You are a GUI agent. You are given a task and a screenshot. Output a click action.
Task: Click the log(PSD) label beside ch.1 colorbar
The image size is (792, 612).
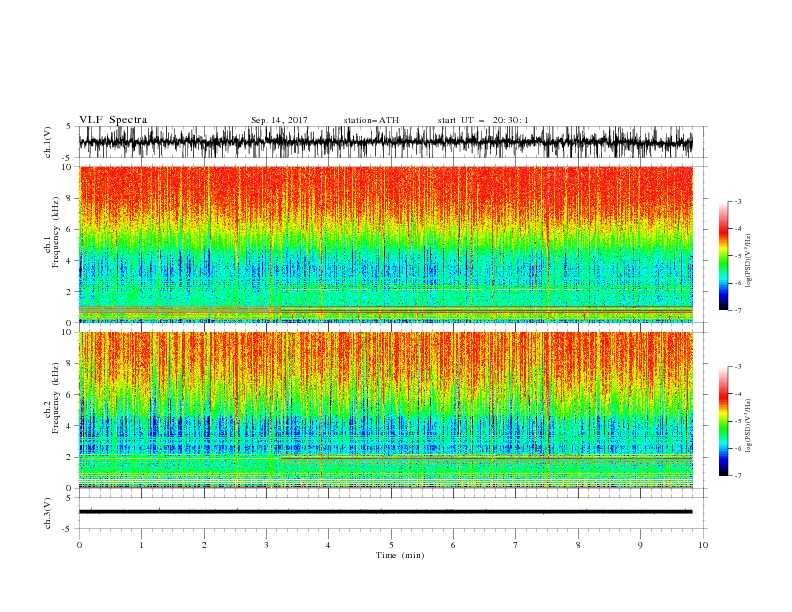point(748,261)
